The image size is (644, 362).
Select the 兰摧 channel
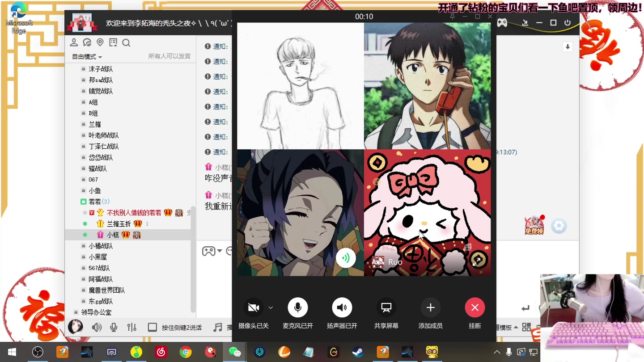(95, 124)
